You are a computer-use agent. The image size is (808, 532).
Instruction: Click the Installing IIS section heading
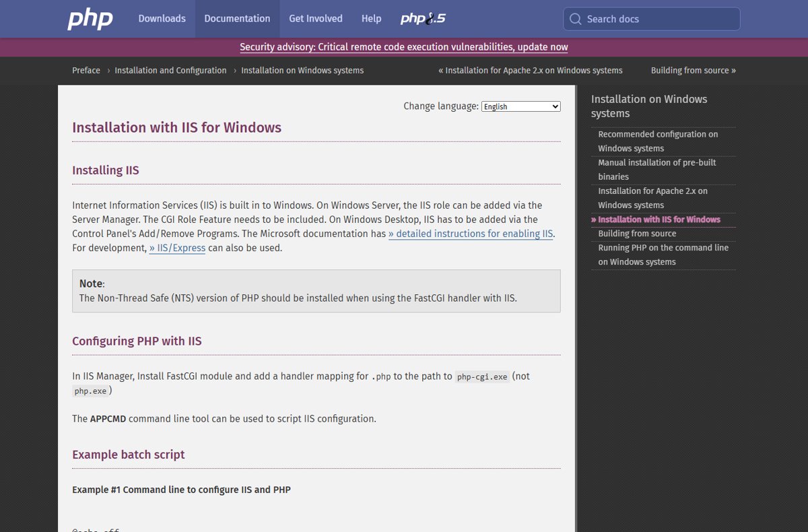point(106,170)
